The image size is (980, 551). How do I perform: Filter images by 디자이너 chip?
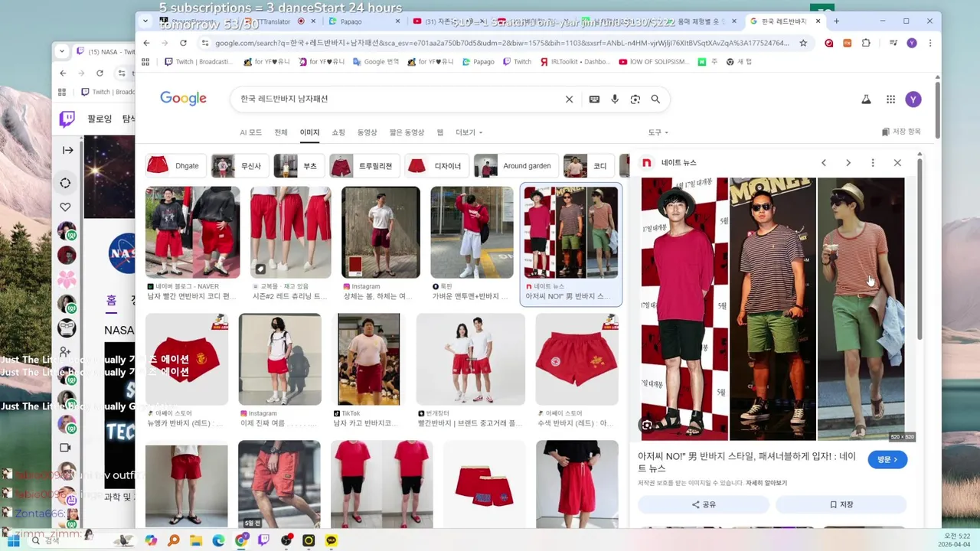[436, 166]
